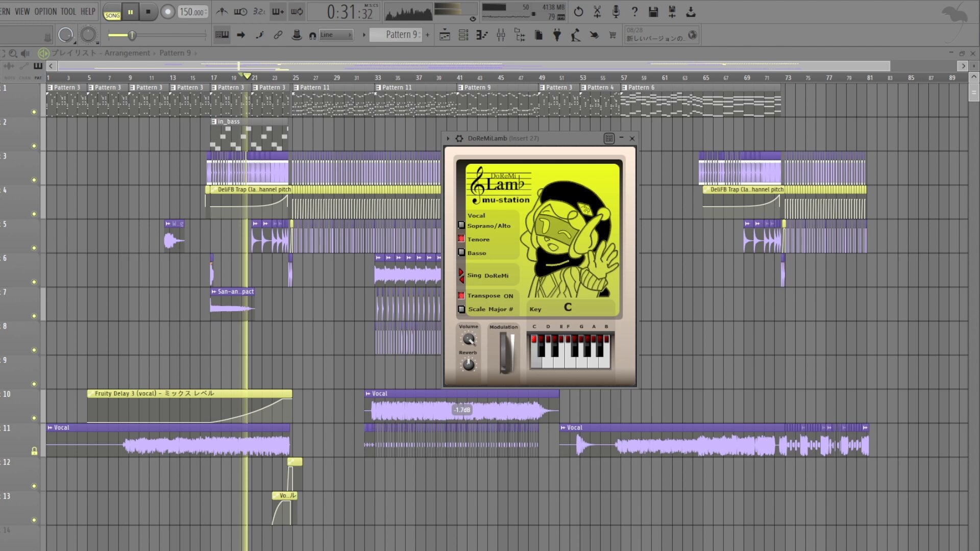This screenshot has width=980, height=551.
Task: Enable blend recording overdub icon
Action: [x=278, y=11]
